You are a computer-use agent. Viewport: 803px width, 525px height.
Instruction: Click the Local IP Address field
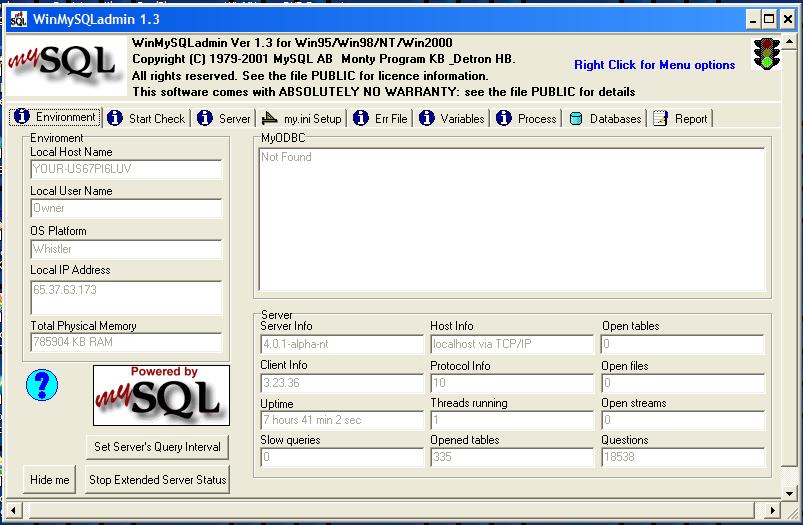pos(126,298)
